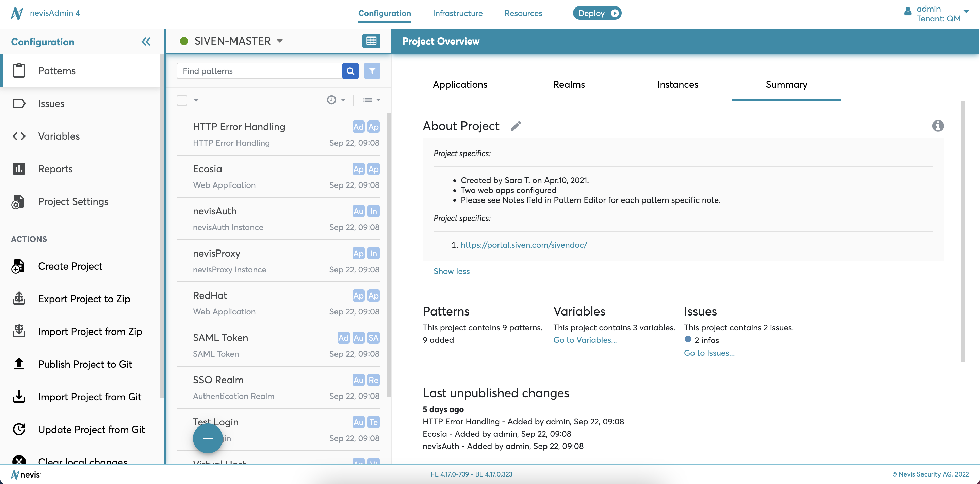980x484 pixels.
Task: Click the Deploy button
Action: [x=597, y=13]
